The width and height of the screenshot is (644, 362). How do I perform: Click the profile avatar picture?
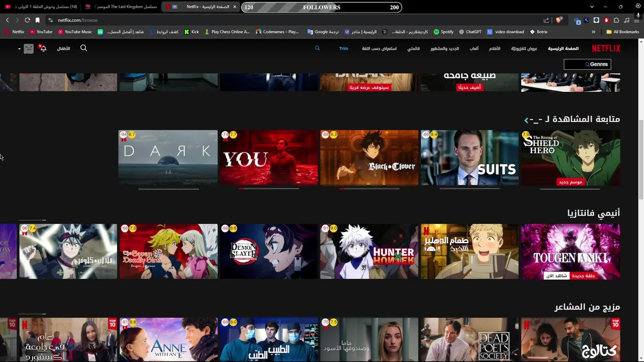[x=29, y=48]
